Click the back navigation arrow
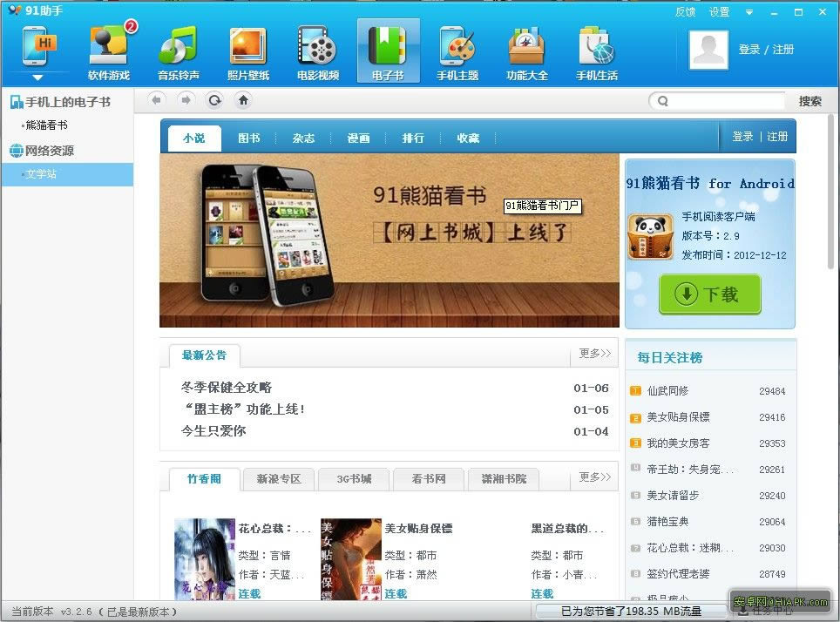The height and width of the screenshot is (622, 840). pyautogui.click(x=157, y=100)
